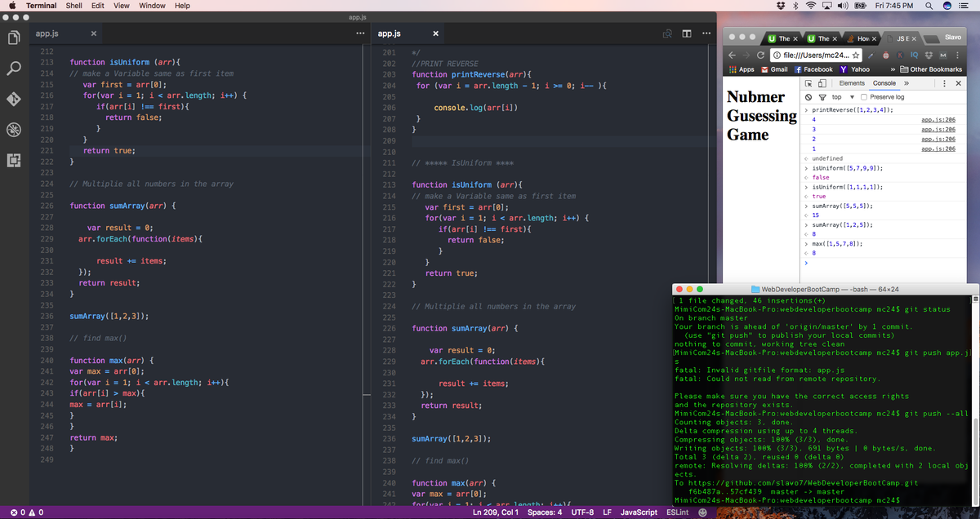Image resolution: width=980 pixels, height=519 pixels.
Task: Close the DevTools panel
Action: pyautogui.click(x=959, y=83)
